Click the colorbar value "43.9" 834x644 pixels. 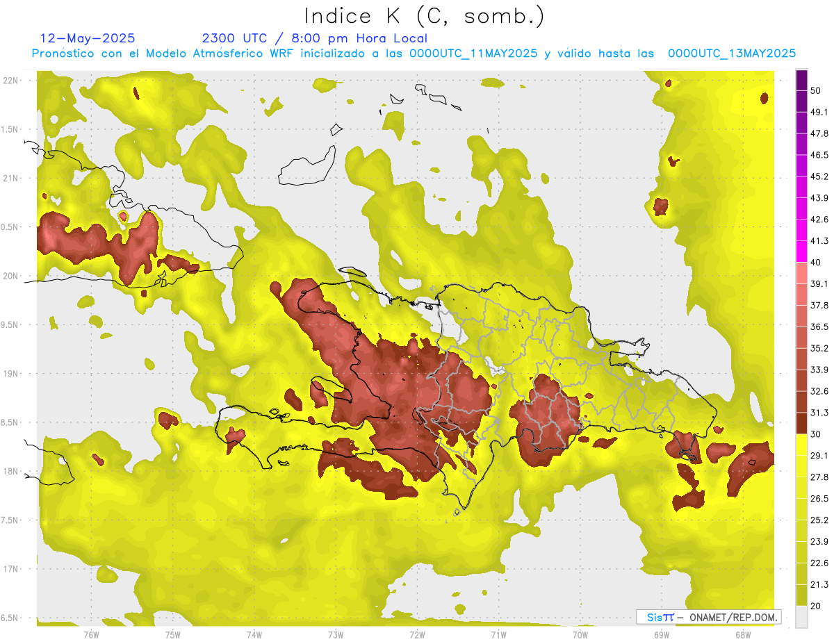[x=819, y=198]
